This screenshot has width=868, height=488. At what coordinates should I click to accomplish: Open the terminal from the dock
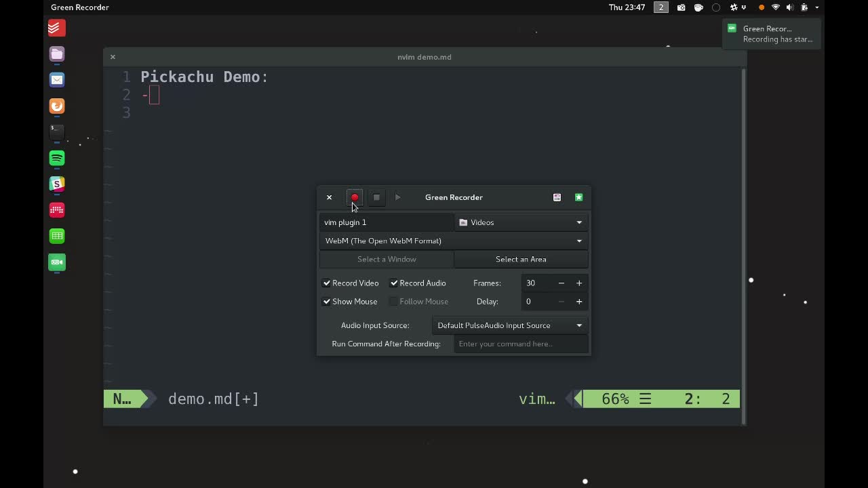57,131
